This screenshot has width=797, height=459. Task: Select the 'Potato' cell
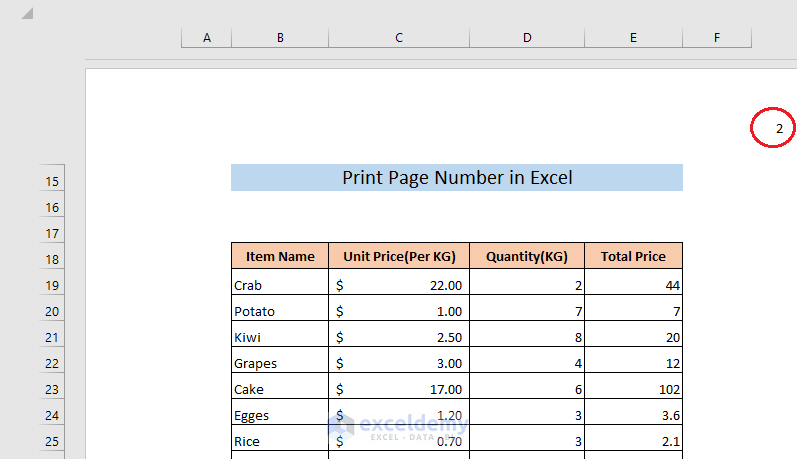[x=280, y=308]
